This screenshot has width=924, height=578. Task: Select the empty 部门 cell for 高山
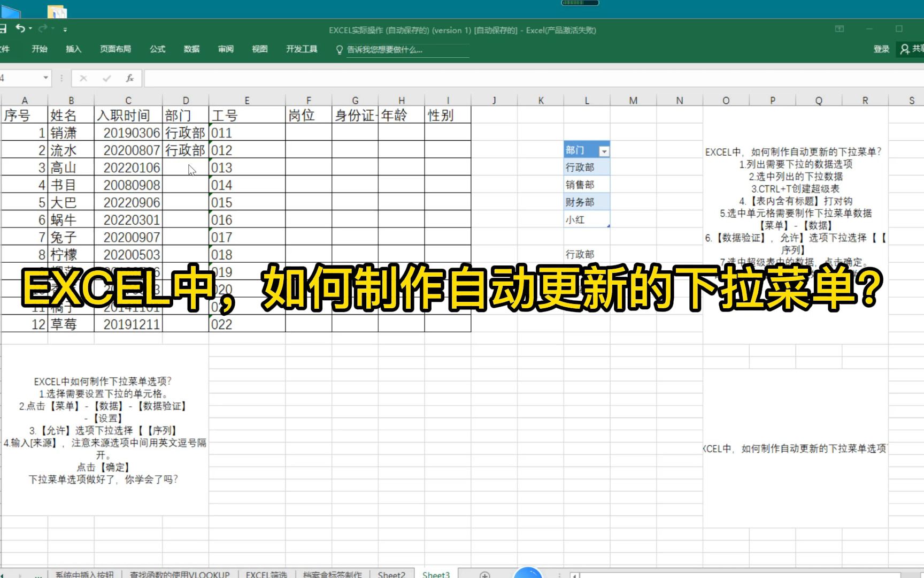click(x=186, y=168)
